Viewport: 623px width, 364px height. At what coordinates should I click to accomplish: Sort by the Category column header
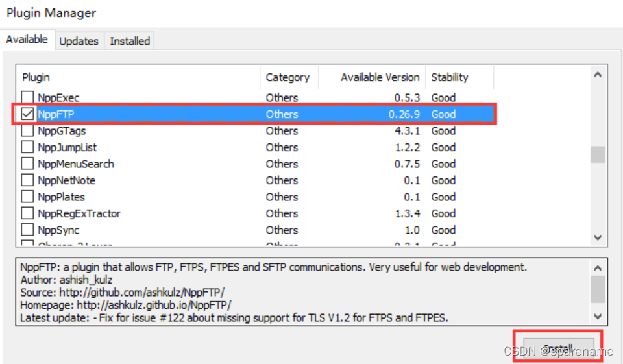coord(289,77)
